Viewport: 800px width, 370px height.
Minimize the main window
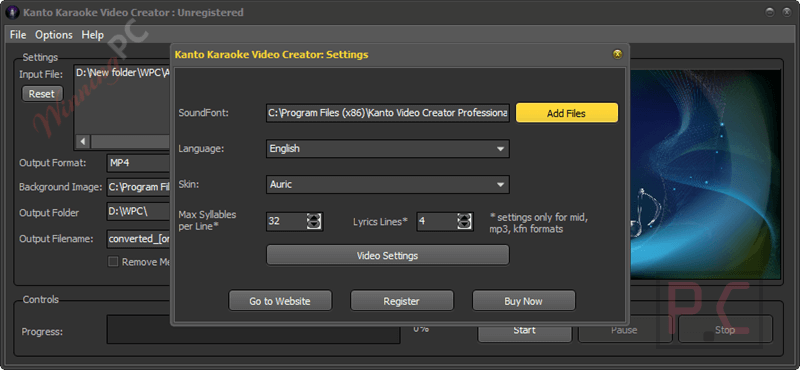(770, 12)
